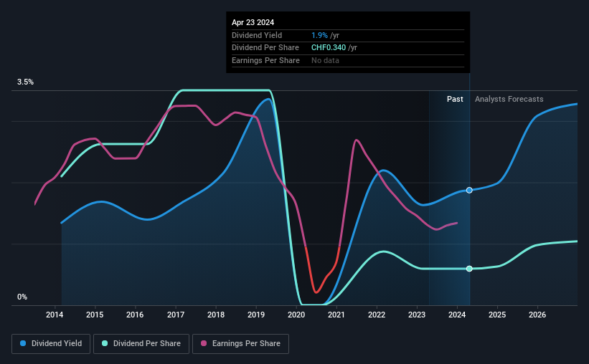Toggle the Dividend Yield legend button
This screenshot has height=364, width=589.
[x=51, y=344]
